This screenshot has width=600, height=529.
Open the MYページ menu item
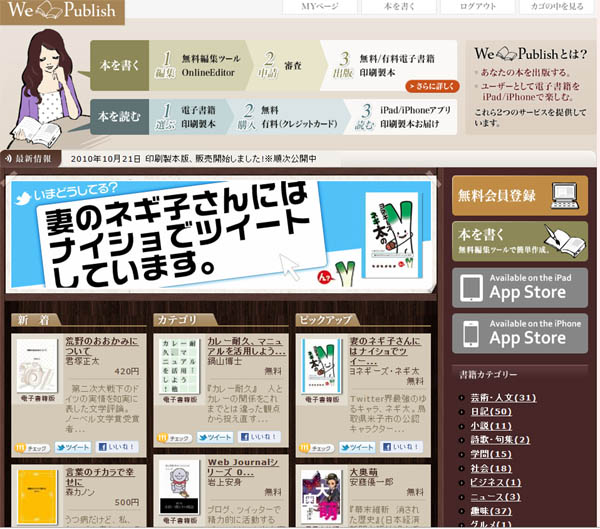point(320,7)
